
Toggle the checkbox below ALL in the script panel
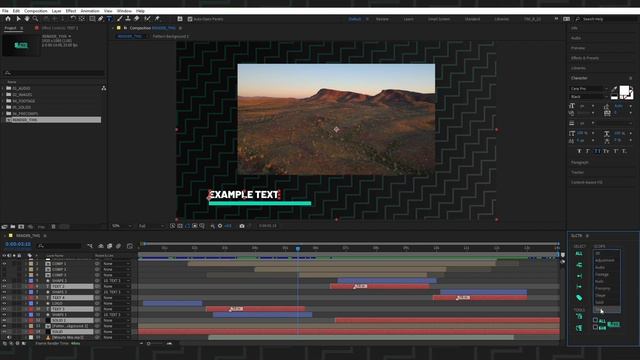[x=596, y=327]
